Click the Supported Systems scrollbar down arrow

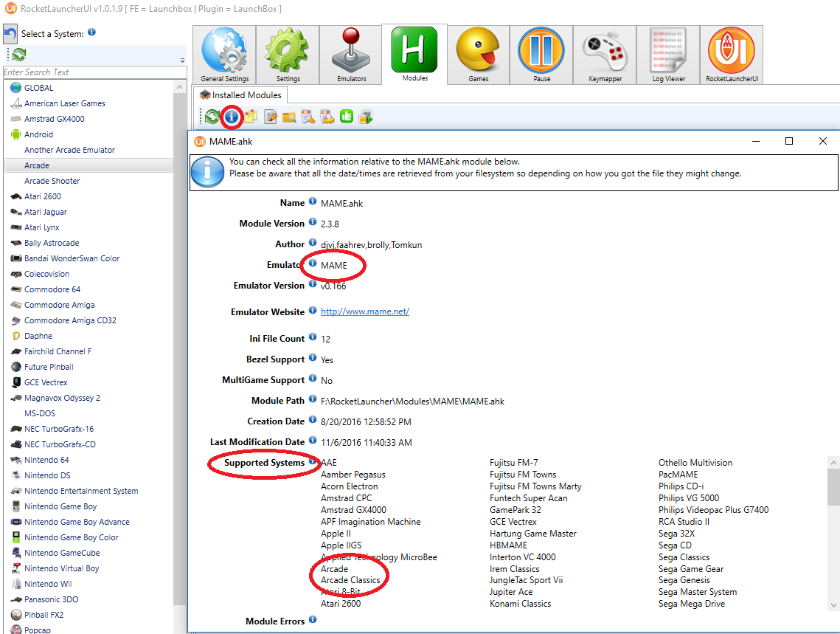pos(833,605)
